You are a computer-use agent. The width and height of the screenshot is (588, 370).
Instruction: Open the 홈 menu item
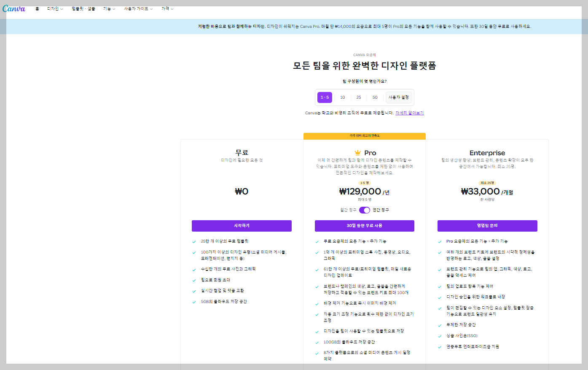pyautogui.click(x=37, y=9)
